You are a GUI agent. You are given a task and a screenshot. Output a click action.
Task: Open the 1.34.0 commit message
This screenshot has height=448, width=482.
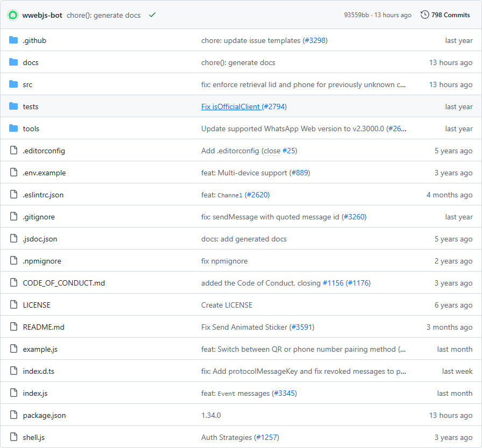click(x=211, y=415)
